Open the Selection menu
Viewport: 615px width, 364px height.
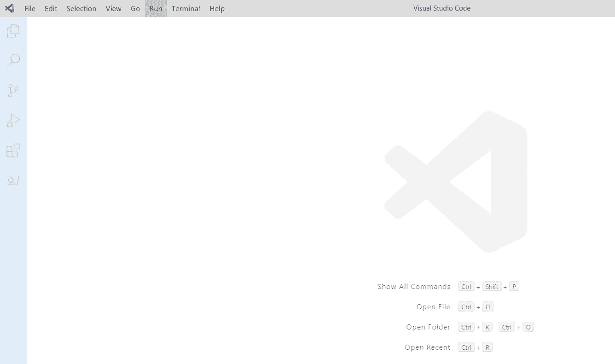81,8
